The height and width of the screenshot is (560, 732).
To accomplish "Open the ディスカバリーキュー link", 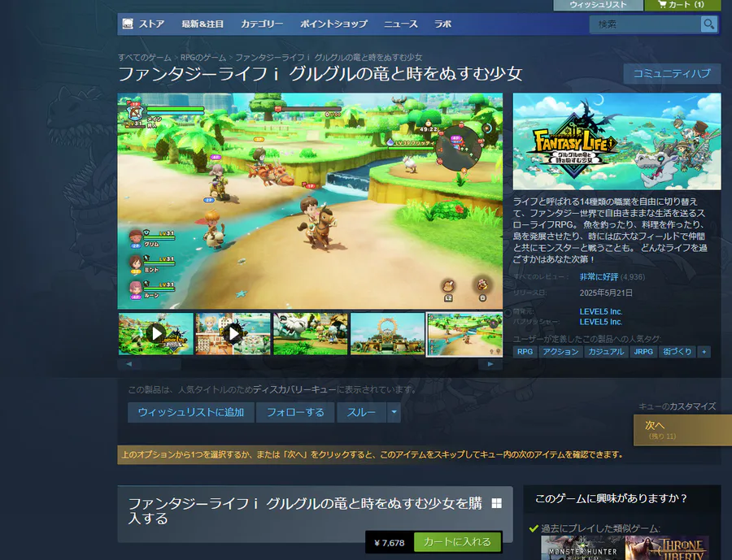I will [294, 389].
